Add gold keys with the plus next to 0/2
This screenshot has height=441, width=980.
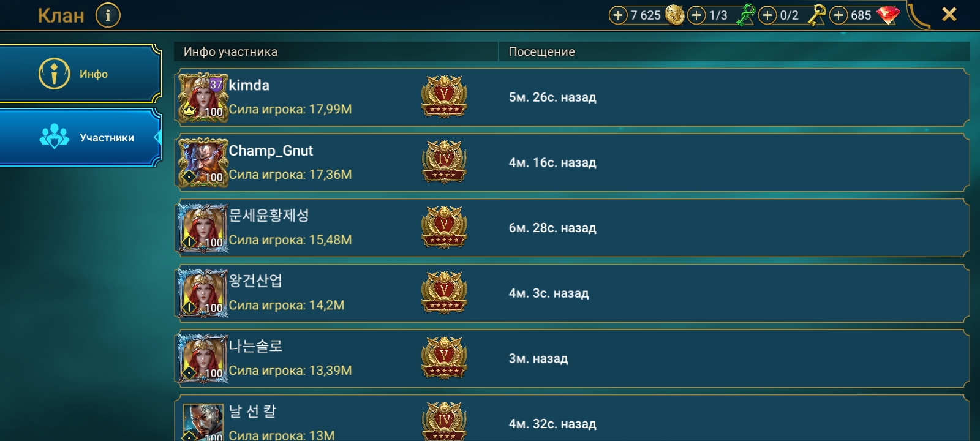pos(767,15)
